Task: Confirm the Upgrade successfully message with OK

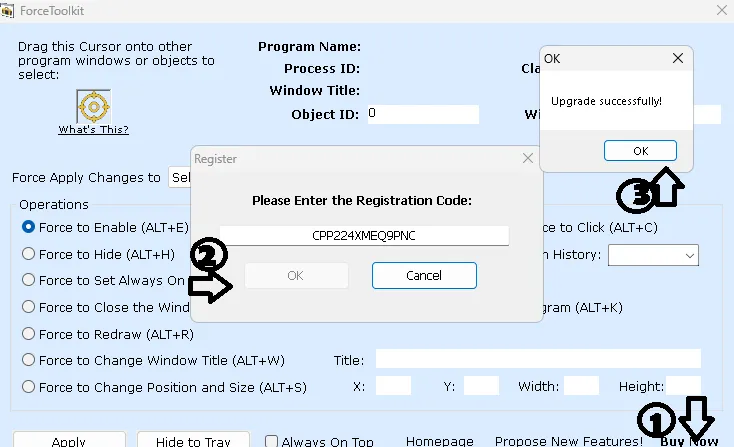Action: tap(640, 150)
